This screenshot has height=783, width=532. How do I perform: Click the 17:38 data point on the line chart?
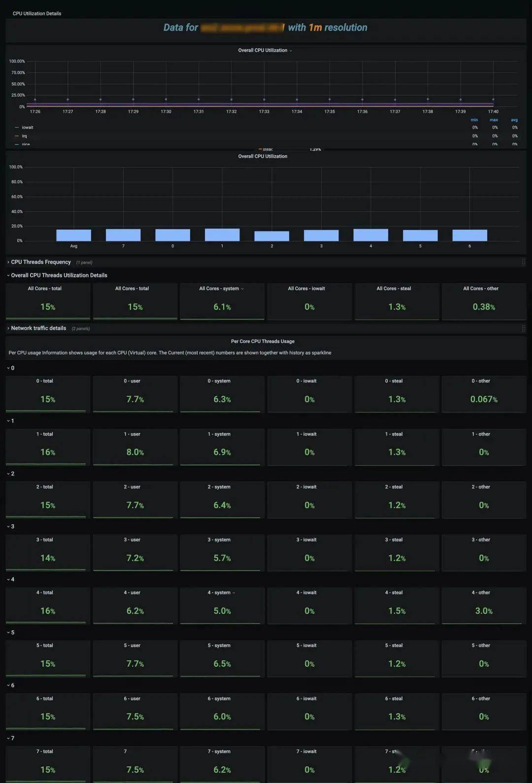pos(428,100)
